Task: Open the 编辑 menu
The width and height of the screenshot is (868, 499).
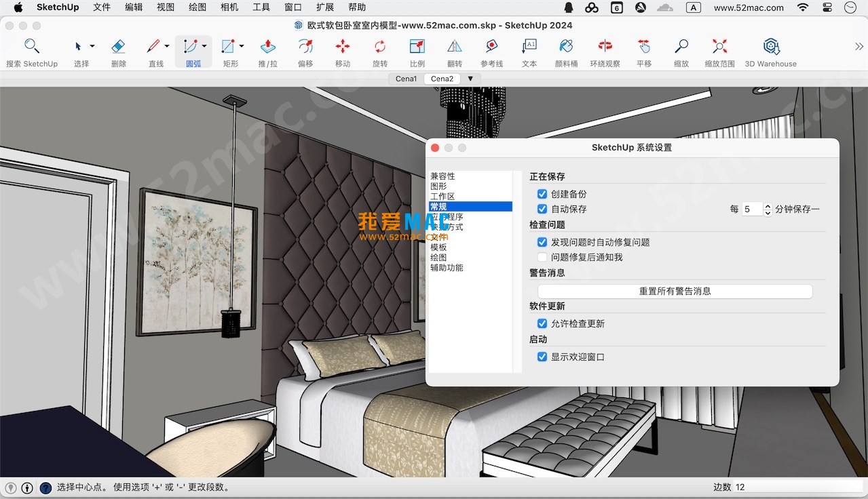Action: click(x=134, y=7)
